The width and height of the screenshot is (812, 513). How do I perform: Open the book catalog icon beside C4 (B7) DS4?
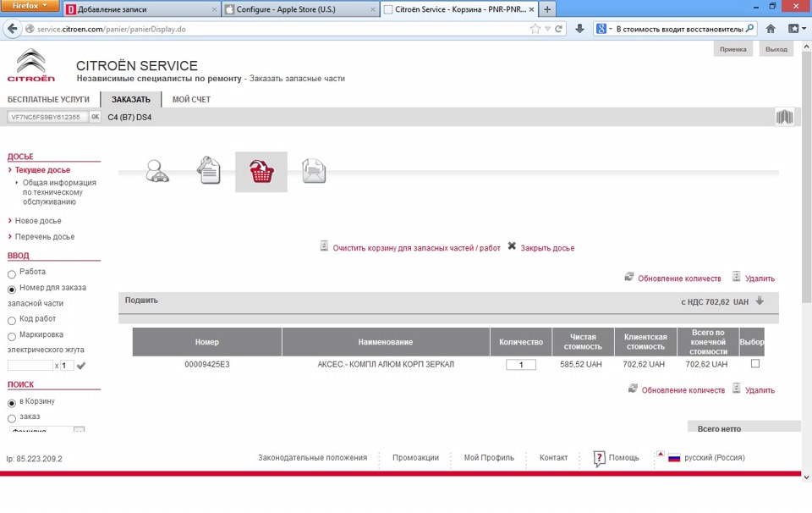(x=785, y=117)
